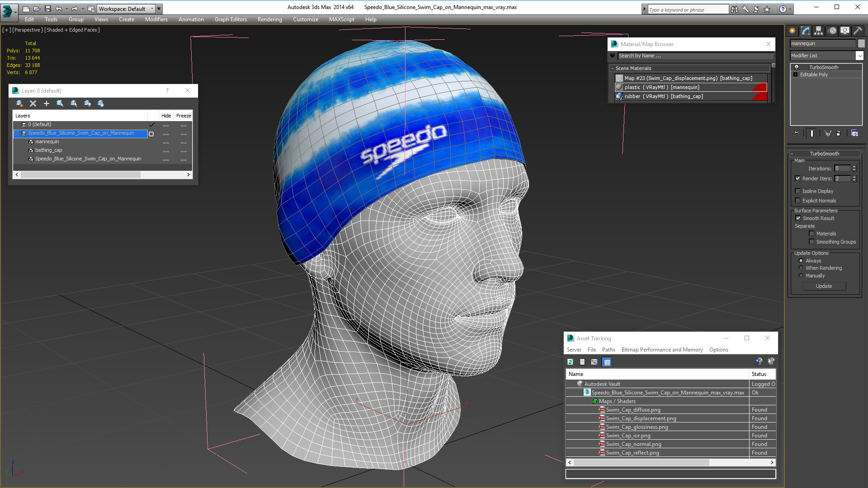Open the Rendering menu
This screenshot has height=488, width=868.
pos(269,19)
